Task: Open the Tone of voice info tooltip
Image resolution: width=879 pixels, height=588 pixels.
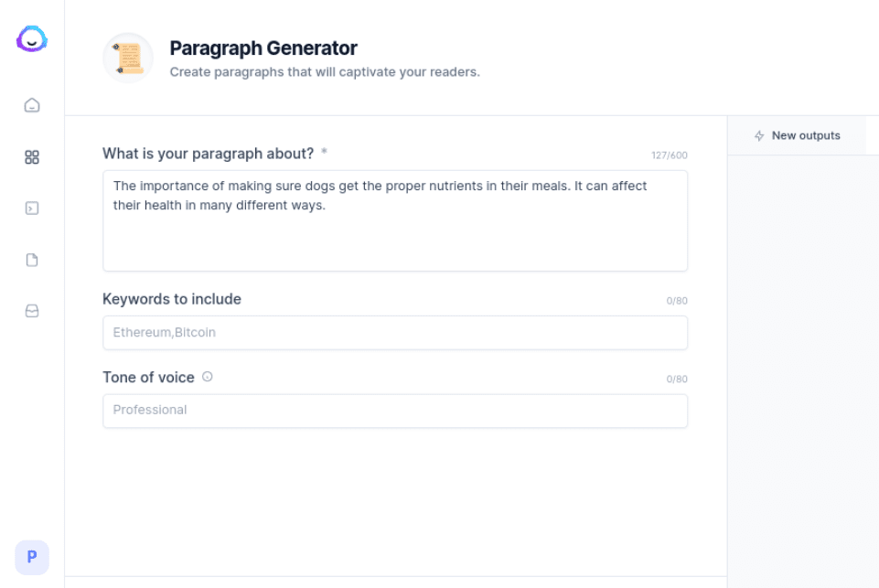Action: pyautogui.click(x=206, y=376)
